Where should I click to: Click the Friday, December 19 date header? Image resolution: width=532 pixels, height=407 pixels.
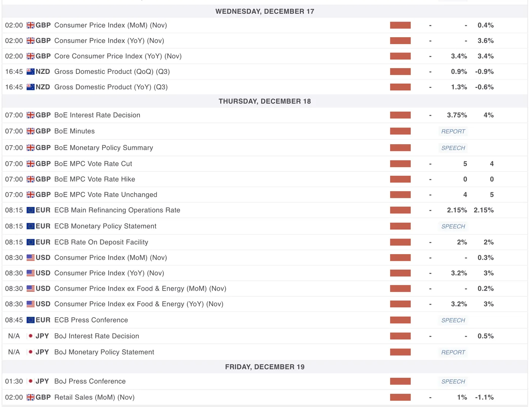click(x=265, y=367)
